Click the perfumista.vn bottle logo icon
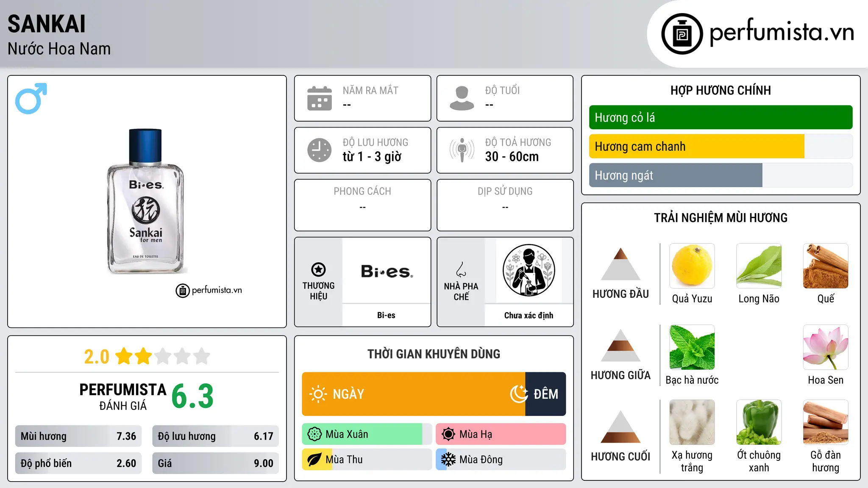Image resolution: width=868 pixels, height=488 pixels. click(682, 33)
